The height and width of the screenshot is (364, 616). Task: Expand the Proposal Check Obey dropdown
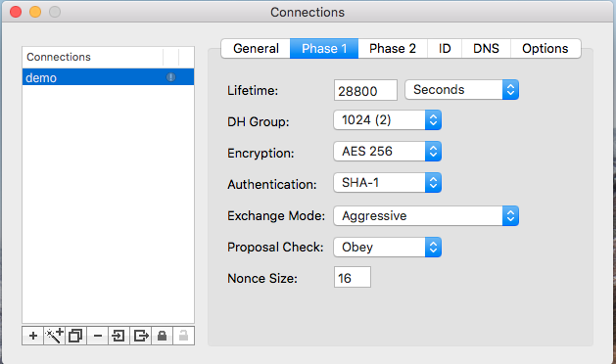(388, 247)
